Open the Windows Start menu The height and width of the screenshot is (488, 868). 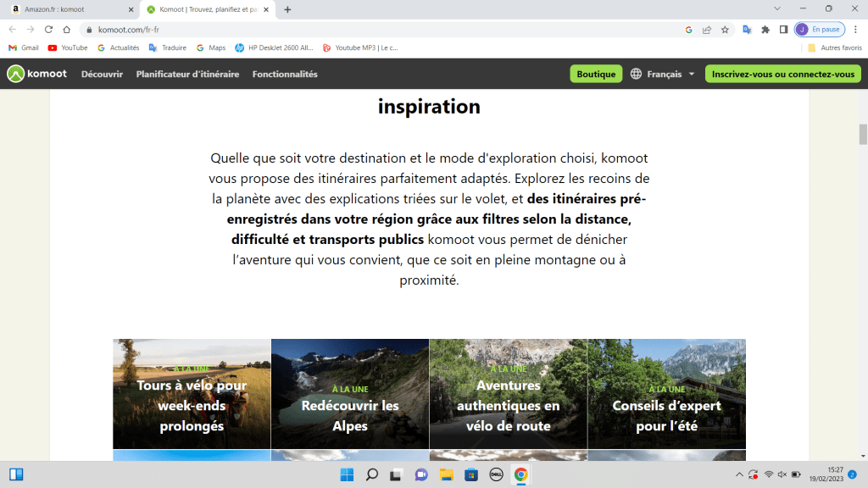(x=345, y=474)
